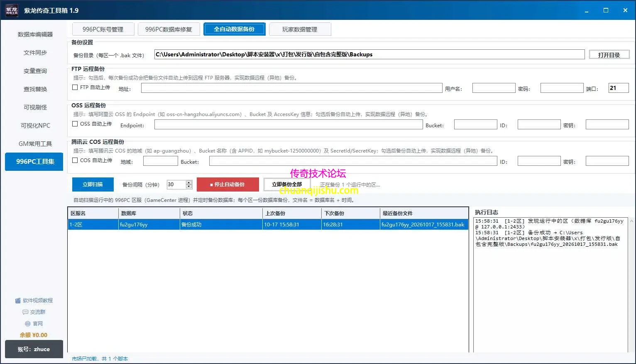636x364 pixels.
Task: Click the 立即备份全部 button
Action: coord(287,184)
